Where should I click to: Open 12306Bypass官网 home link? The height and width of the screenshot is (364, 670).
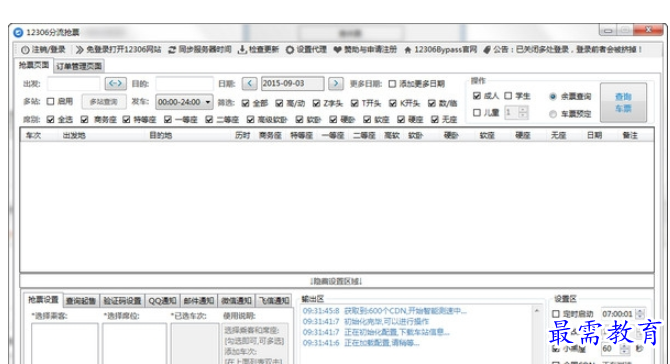coord(441,50)
